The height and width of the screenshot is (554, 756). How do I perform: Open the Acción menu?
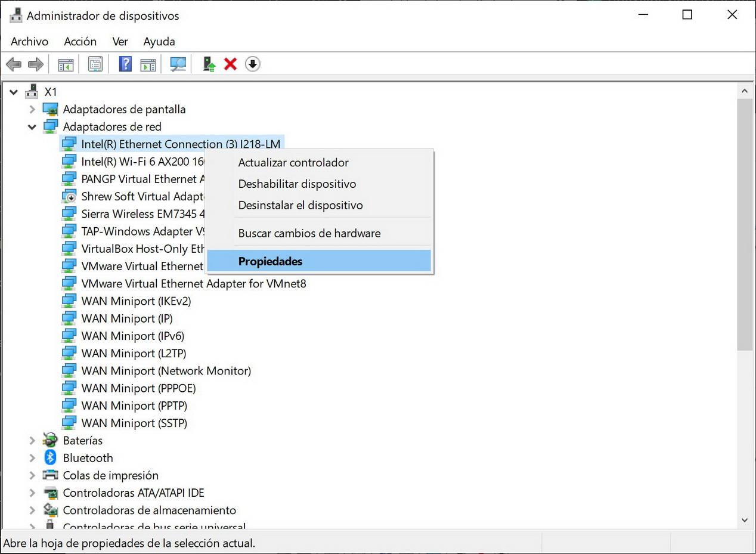tap(80, 41)
